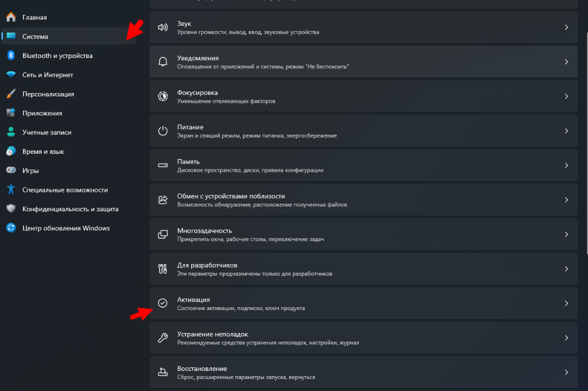Image resolution: width=588 pixels, height=391 pixels.
Task: Click the Звук speaker icon
Action: pyautogui.click(x=163, y=27)
